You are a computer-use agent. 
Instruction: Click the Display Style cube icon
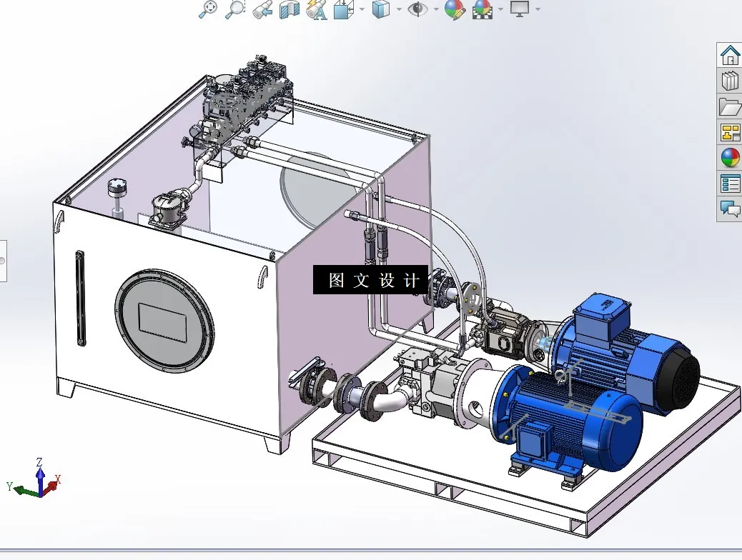coord(380,9)
